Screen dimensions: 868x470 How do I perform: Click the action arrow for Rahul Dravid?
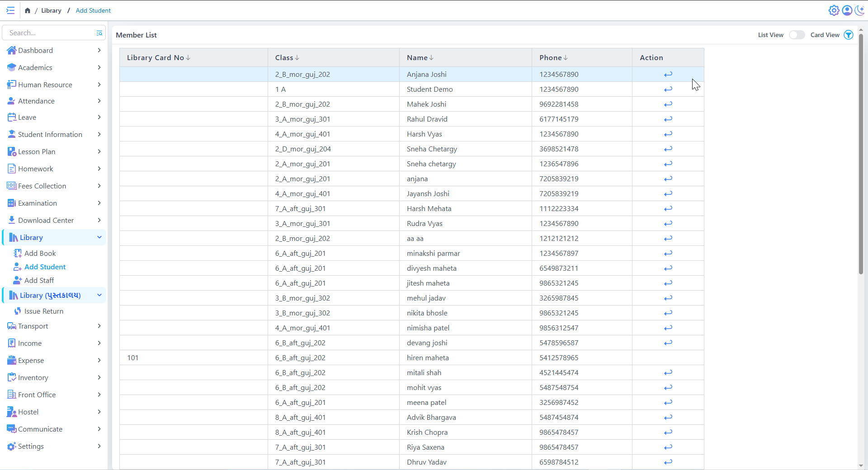coord(668,119)
